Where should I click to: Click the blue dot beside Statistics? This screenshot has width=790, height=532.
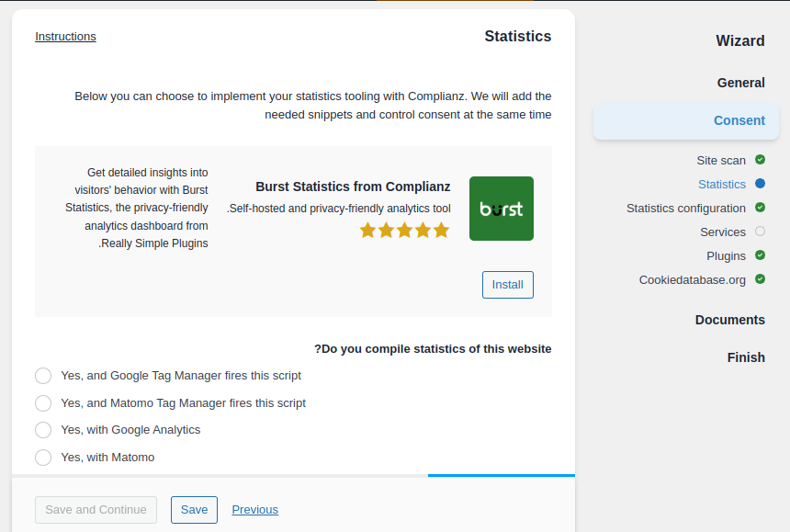tap(760, 184)
